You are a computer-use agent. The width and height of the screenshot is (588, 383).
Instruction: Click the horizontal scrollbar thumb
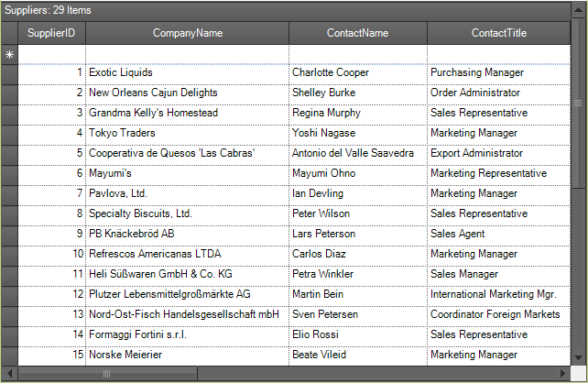click(107, 374)
